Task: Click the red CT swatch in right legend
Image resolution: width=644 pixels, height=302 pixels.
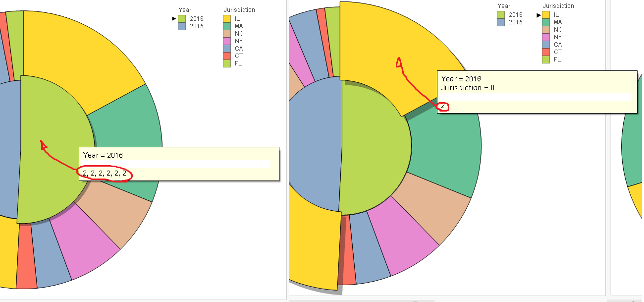Action: [546, 52]
